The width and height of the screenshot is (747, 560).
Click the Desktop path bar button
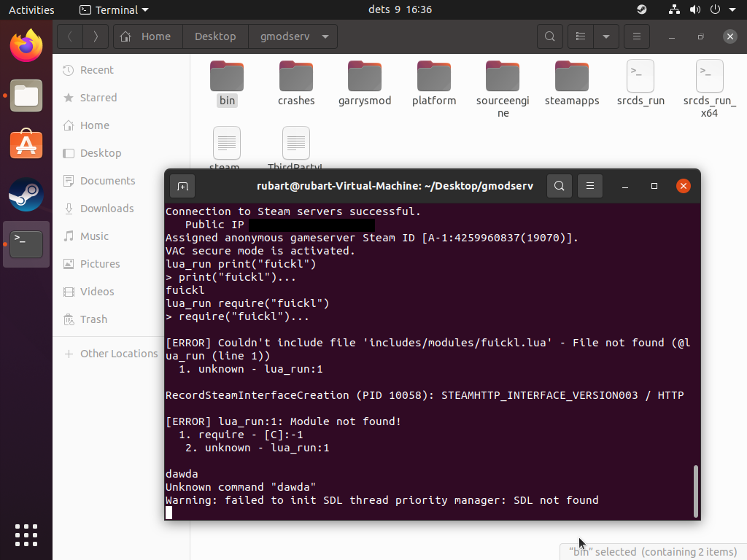215,36
